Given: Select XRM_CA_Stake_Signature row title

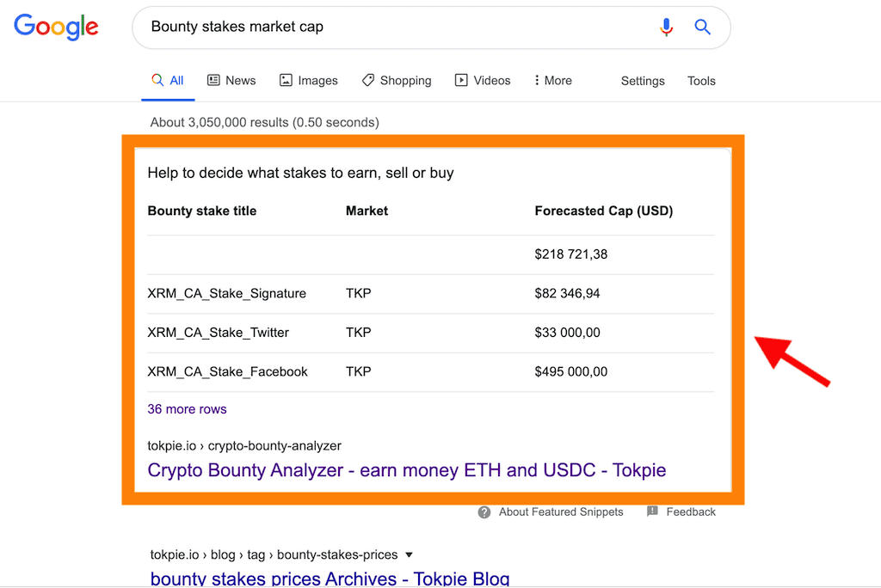Looking at the screenshot, I should [x=227, y=294].
